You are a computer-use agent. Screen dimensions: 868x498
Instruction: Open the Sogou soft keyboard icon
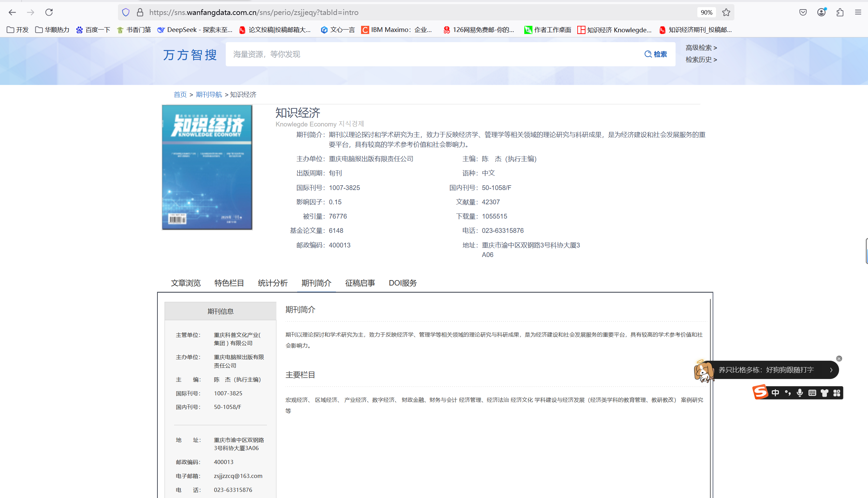pyautogui.click(x=812, y=393)
